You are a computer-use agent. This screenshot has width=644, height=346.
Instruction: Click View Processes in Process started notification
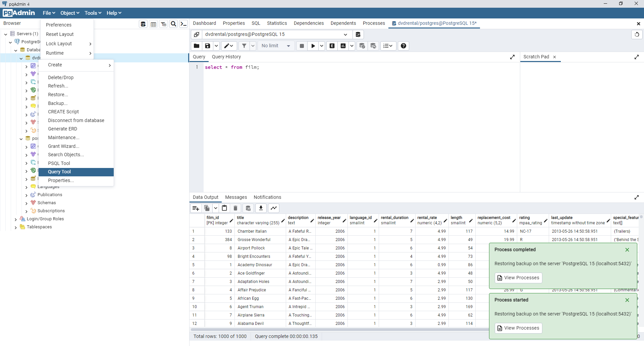pyautogui.click(x=519, y=328)
